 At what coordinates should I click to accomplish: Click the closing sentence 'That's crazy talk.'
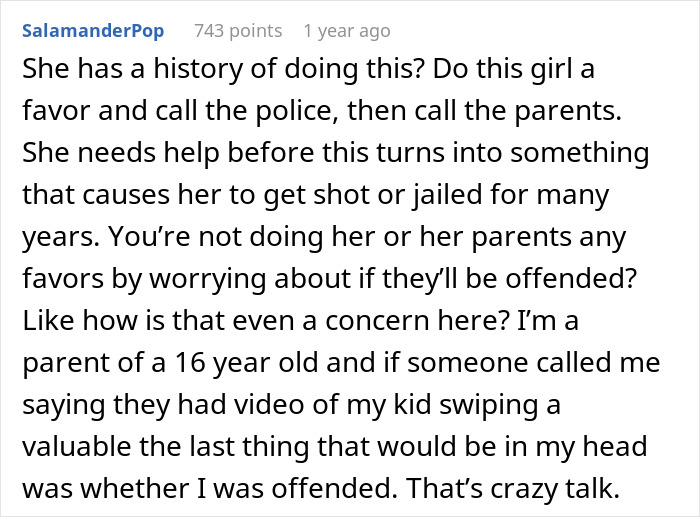coord(513,488)
